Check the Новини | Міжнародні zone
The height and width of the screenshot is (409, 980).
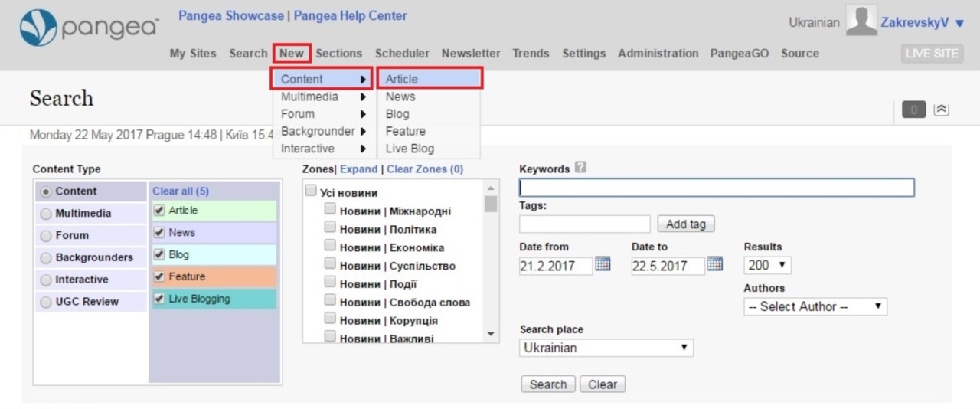pos(330,208)
